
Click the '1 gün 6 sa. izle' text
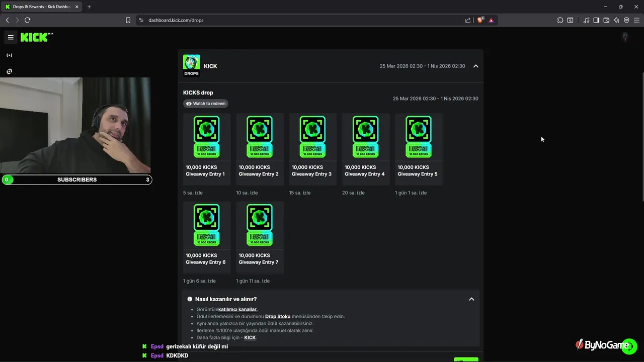click(x=199, y=281)
